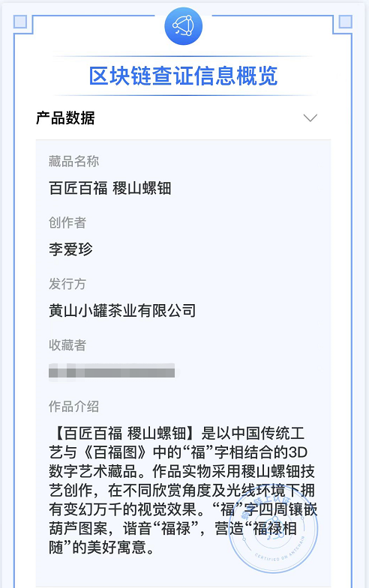369x588 pixels.
Task: Click the 发行方 field label
Action: pos(67,283)
